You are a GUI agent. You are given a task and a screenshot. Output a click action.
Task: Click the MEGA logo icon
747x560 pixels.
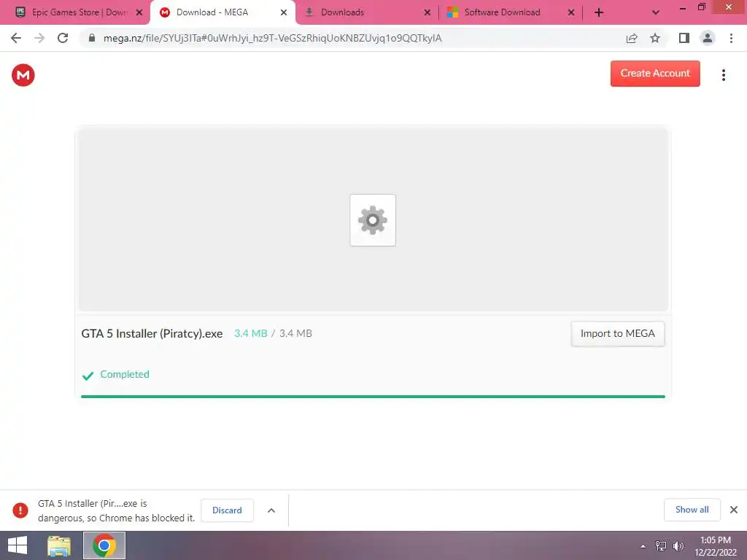(x=23, y=75)
